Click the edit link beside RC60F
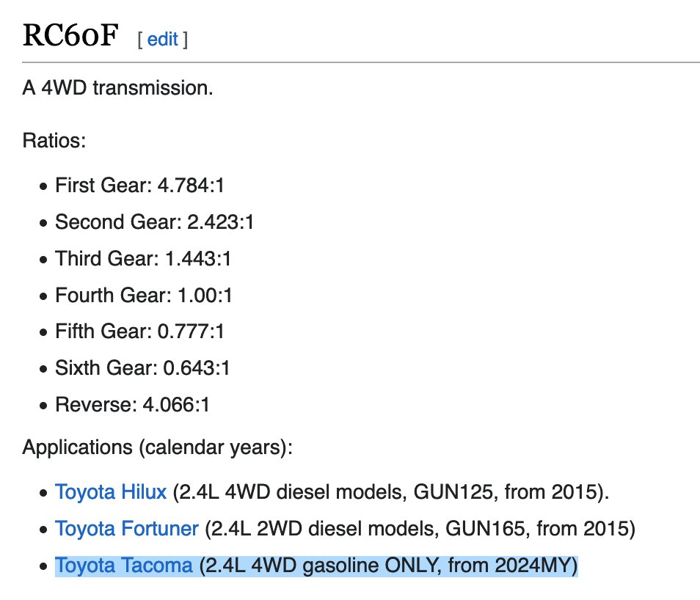The height and width of the screenshot is (600, 700). [163, 39]
